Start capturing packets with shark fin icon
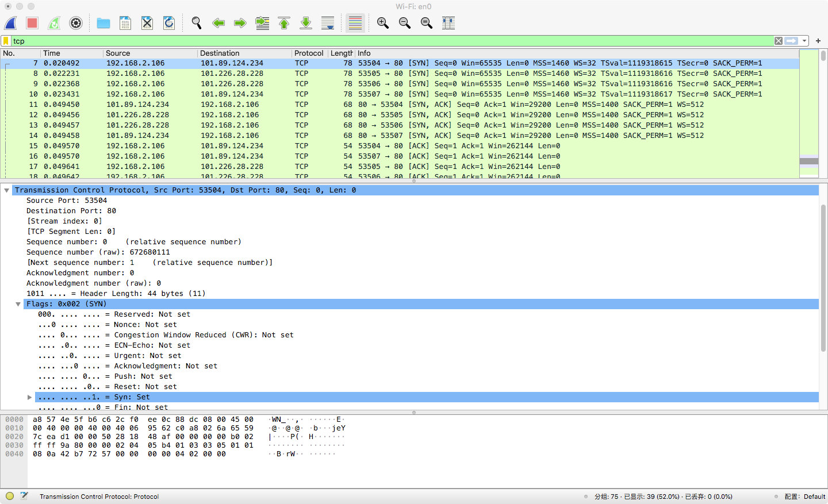This screenshot has height=504, width=828. pyautogui.click(x=10, y=23)
